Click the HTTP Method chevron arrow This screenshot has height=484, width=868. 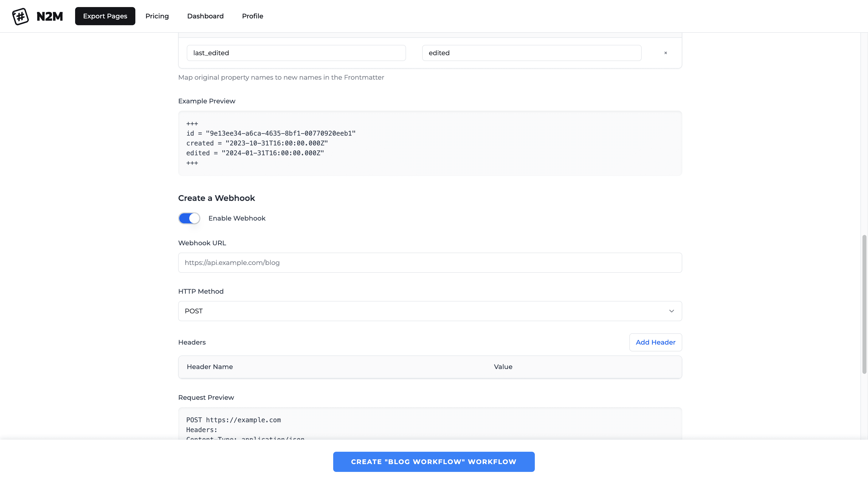point(671,311)
